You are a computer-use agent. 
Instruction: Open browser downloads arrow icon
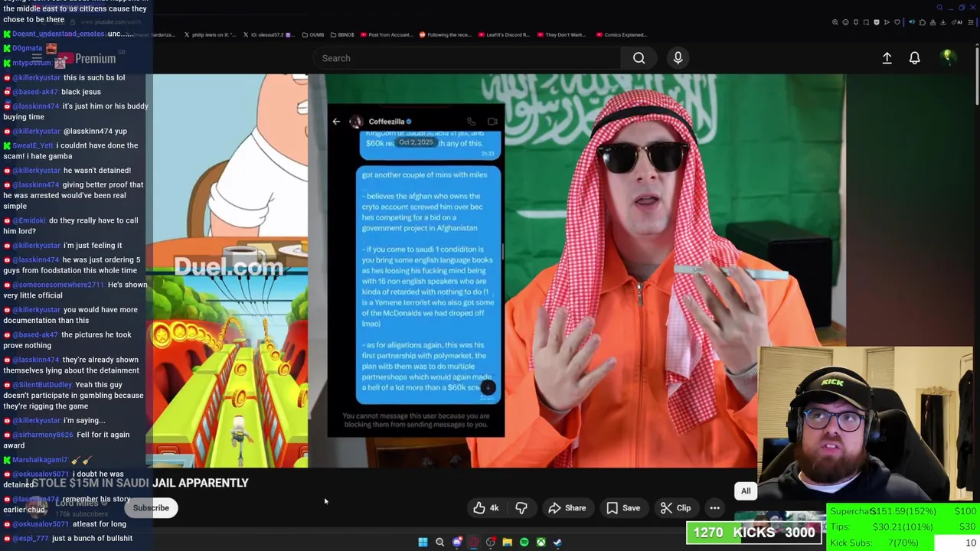pos(942,22)
